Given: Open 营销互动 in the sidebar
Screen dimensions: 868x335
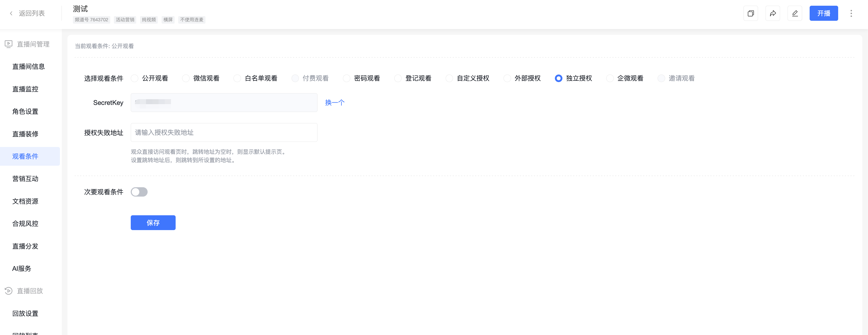Looking at the screenshot, I should point(25,179).
